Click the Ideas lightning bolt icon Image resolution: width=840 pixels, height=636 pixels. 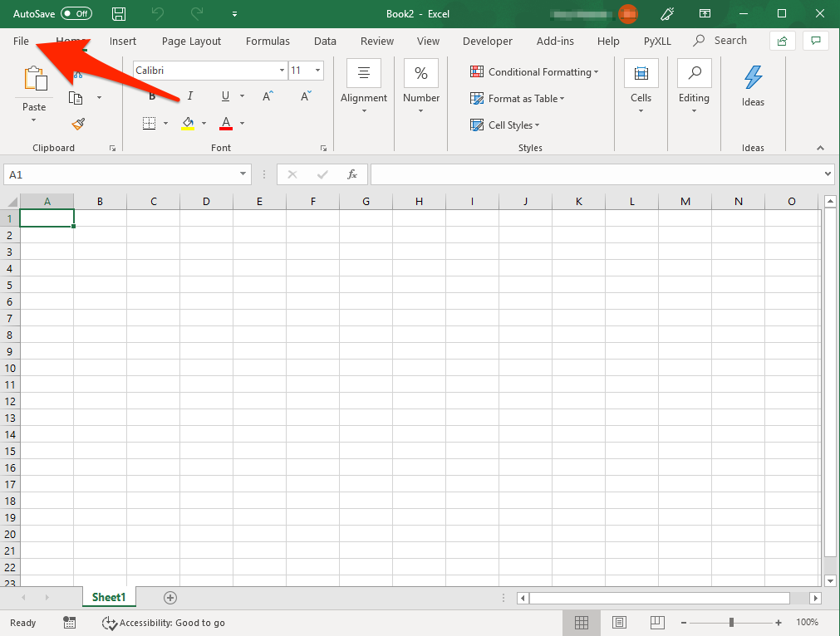pyautogui.click(x=754, y=77)
